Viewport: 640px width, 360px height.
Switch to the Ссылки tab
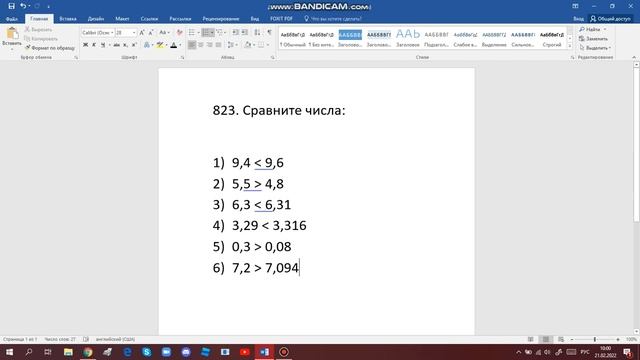(x=149, y=19)
